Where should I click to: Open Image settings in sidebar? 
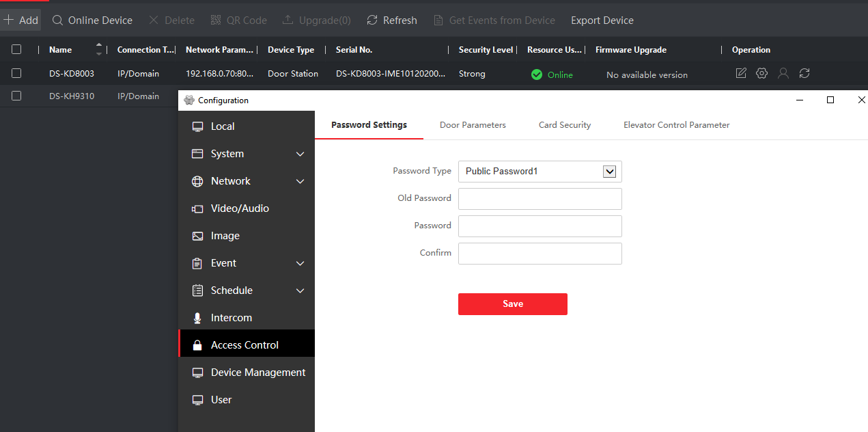[225, 236]
